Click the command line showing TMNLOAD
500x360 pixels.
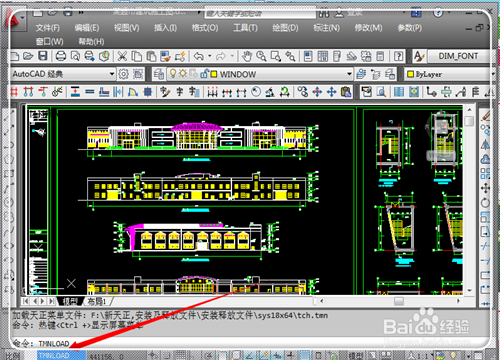[x=250, y=343]
